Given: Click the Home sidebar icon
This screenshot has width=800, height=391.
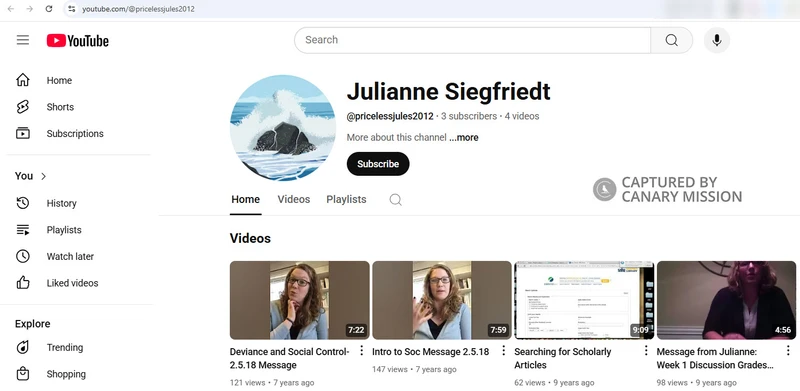Looking at the screenshot, I should (23, 80).
